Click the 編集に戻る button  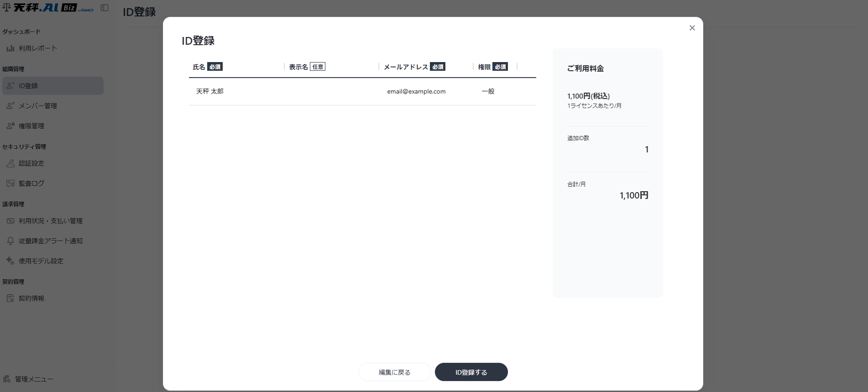pos(394,372)
